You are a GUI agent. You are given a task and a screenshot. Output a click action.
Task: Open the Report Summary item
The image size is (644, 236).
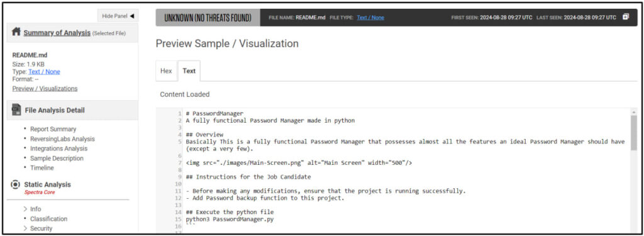click(53, 129)
